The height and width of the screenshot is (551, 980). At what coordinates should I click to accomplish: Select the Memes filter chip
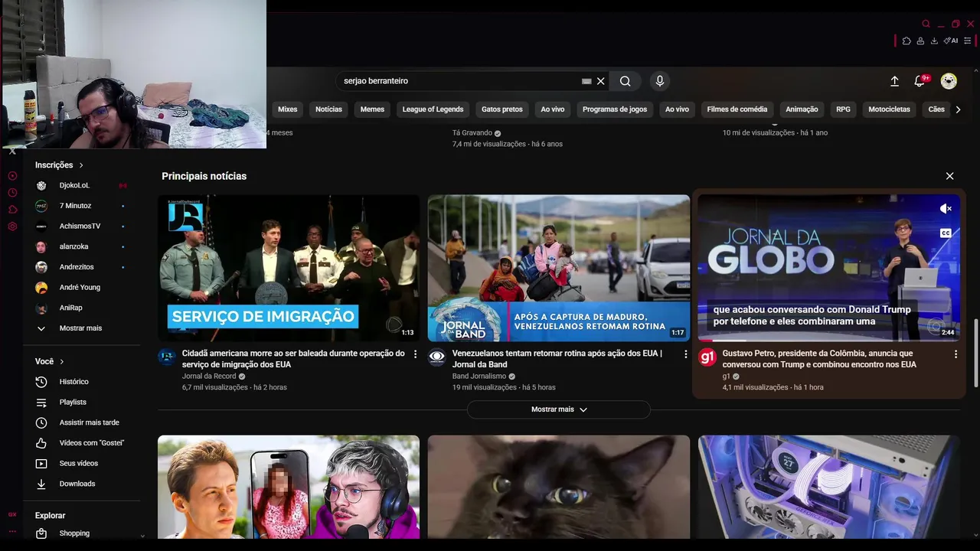coord(372,109)
